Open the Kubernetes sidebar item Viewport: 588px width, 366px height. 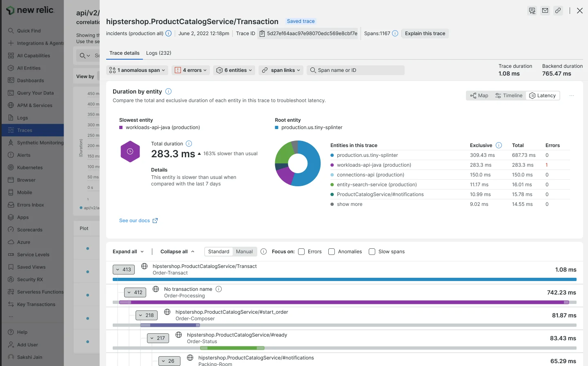31,167
